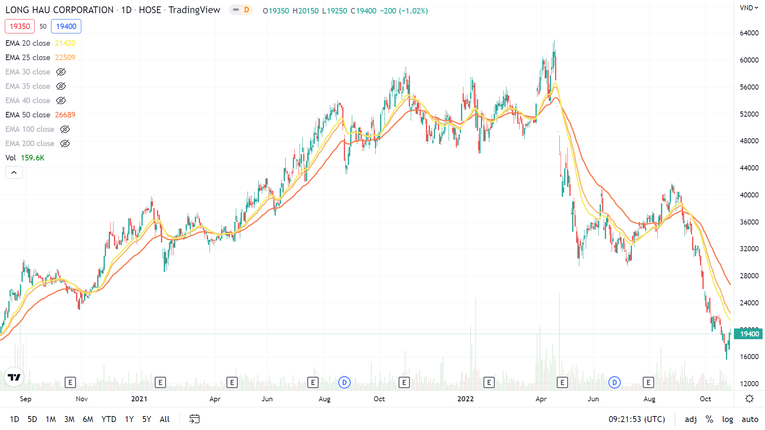Select the EMA 25 close legend

coord(28,58)
